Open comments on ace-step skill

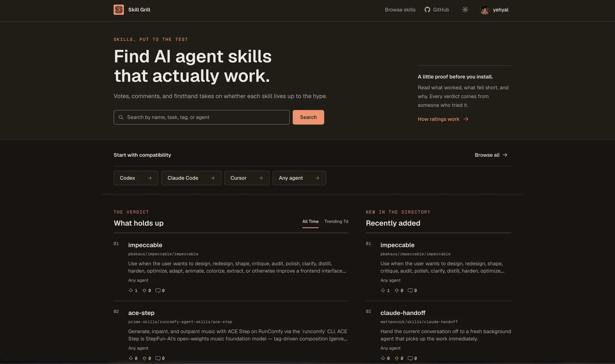pos(160,358)
